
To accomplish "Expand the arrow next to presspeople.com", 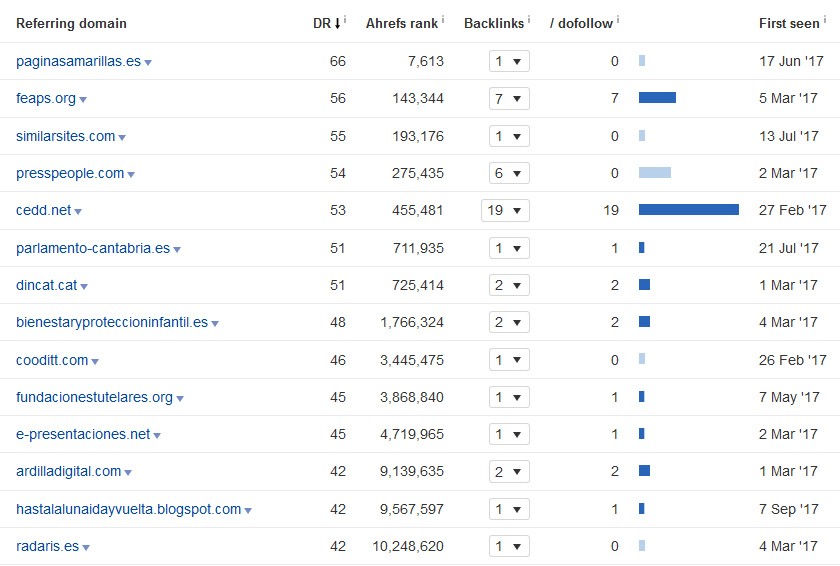I will coord(131,175).
